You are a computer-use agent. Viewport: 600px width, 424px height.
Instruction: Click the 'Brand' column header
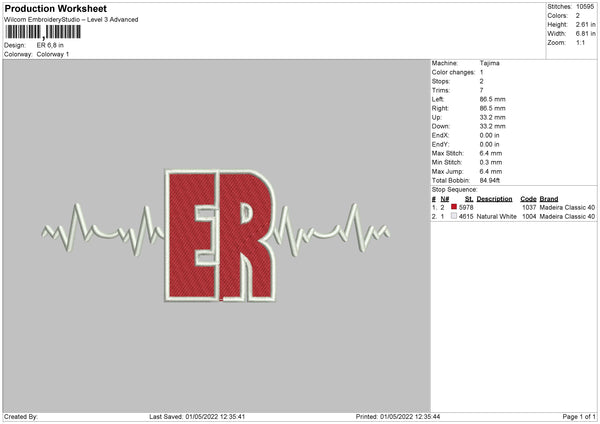click(549, 199)
